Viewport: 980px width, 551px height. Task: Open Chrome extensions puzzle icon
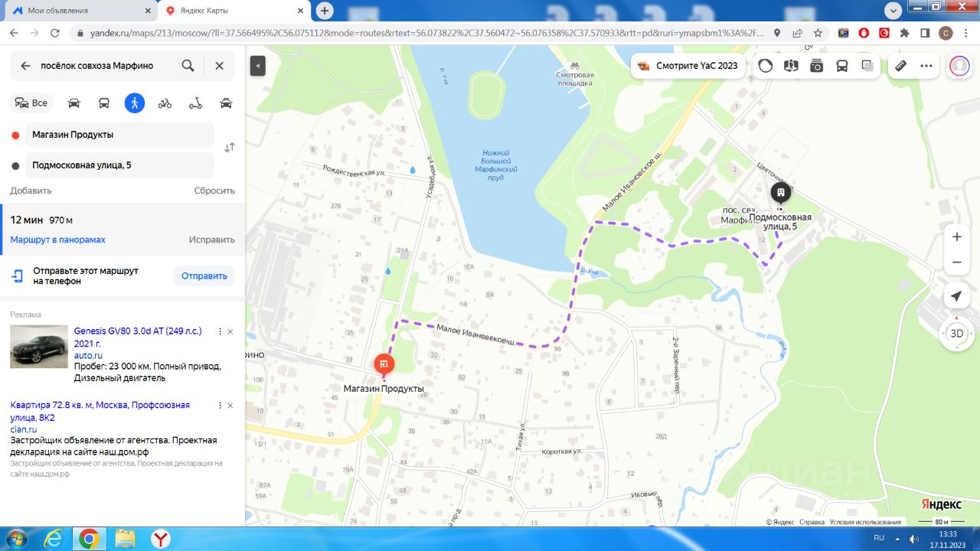[x=904, y=33]
